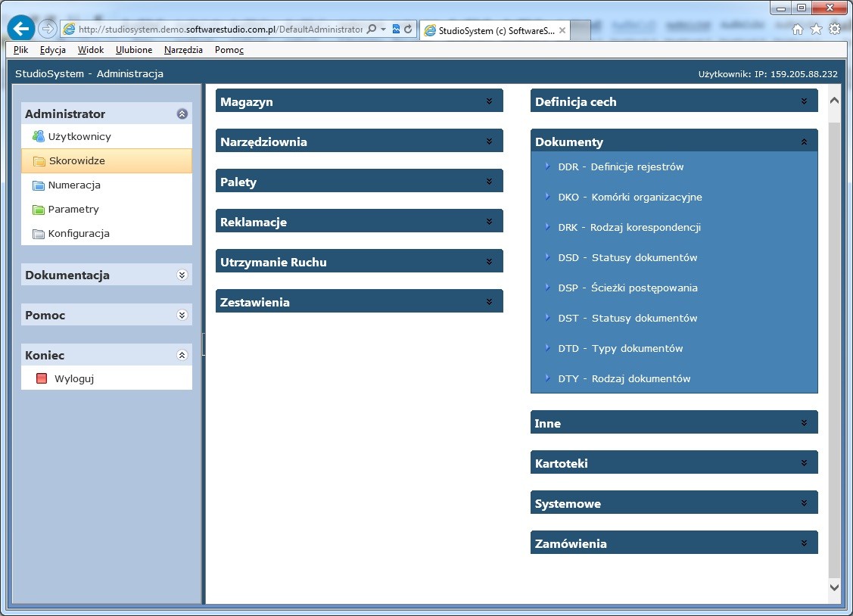This screenshot has width=853, height=616.
Task: Click the Skorowidze folder icon
Action: coord(39,161)
